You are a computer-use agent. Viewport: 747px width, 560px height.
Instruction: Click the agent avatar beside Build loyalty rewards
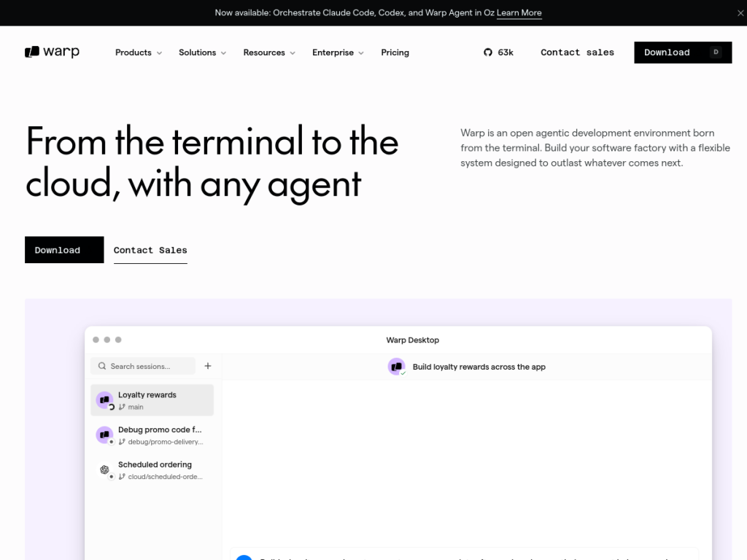click(x=396, y=367)
